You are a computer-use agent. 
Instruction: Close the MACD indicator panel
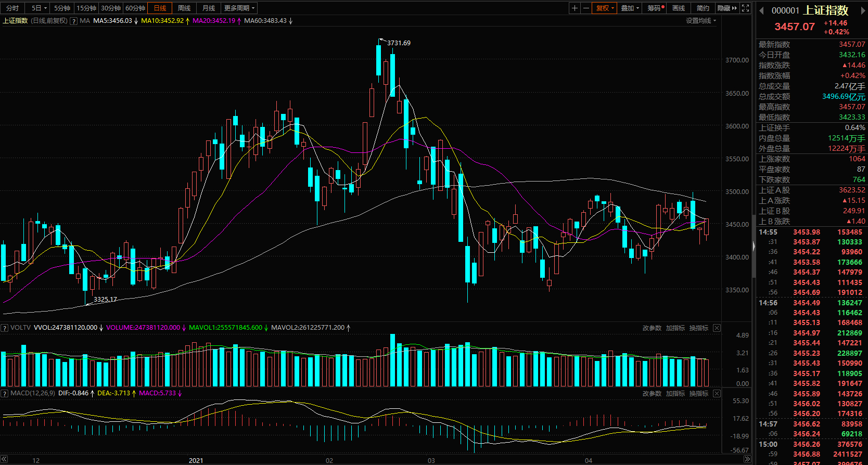(x=717, y=393)
